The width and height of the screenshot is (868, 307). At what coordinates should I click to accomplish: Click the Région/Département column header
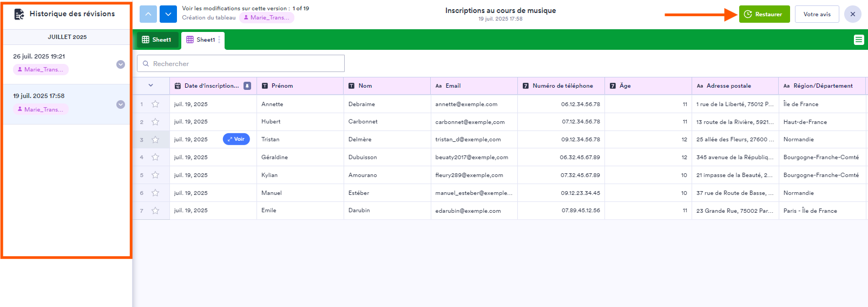pos(823,86)
